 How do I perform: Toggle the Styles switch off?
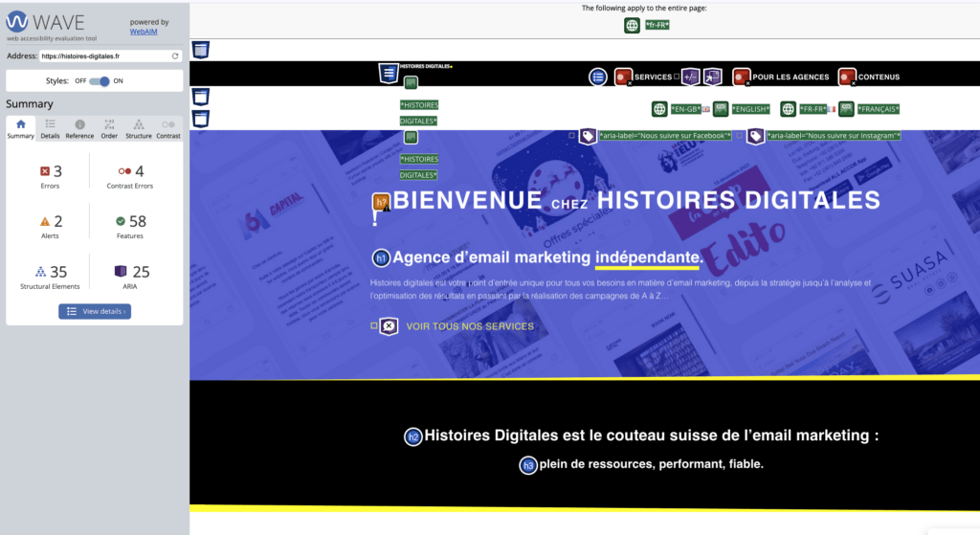coord(99,81)
